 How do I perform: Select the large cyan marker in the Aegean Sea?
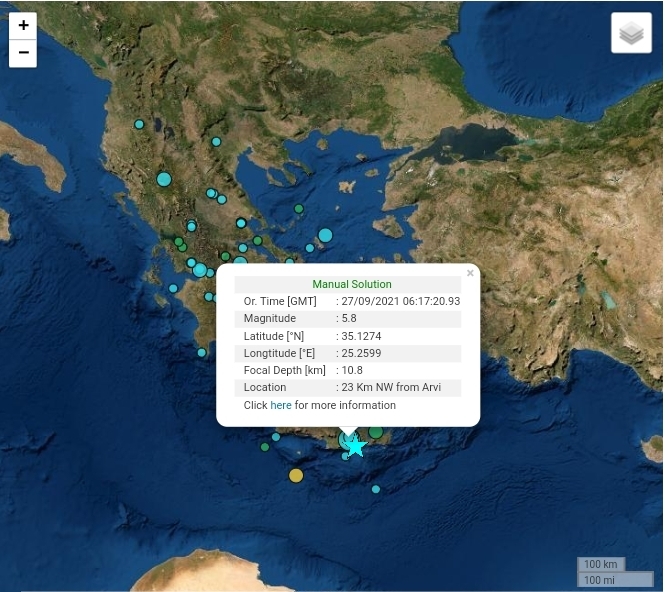pyautogui.click(x=325, y=236)
